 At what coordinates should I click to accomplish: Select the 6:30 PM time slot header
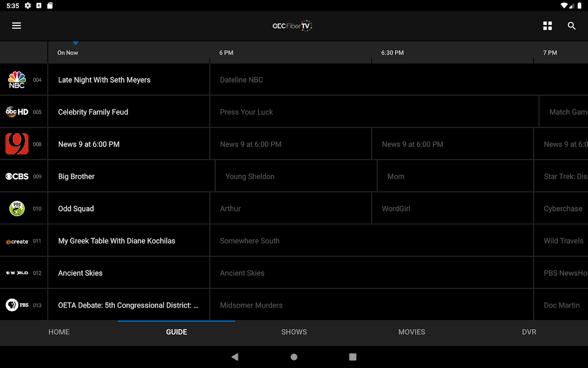(x=392, y=53)
